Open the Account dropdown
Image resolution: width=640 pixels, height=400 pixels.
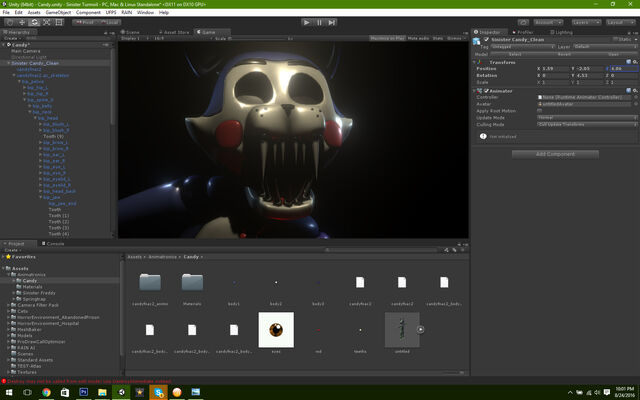pyautogui.click(x=548, y=22)
